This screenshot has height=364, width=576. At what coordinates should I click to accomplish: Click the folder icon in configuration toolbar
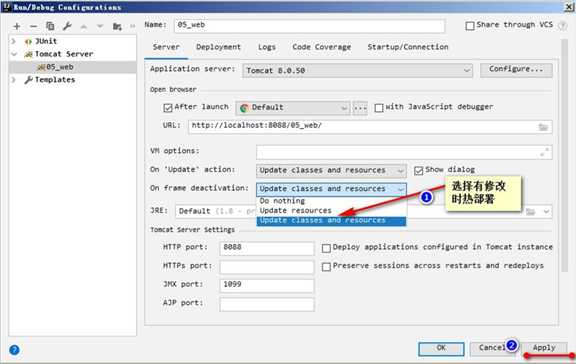pyautogui.click(x=117, y=26)
